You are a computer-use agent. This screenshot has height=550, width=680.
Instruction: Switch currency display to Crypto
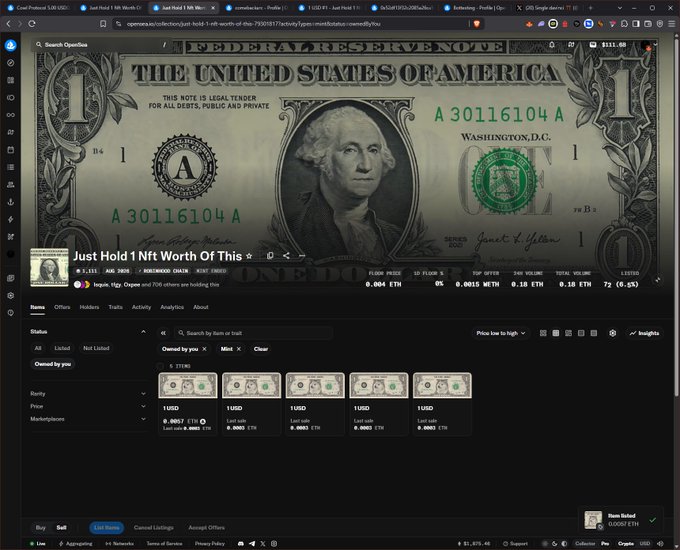click(x=626, y=543)
